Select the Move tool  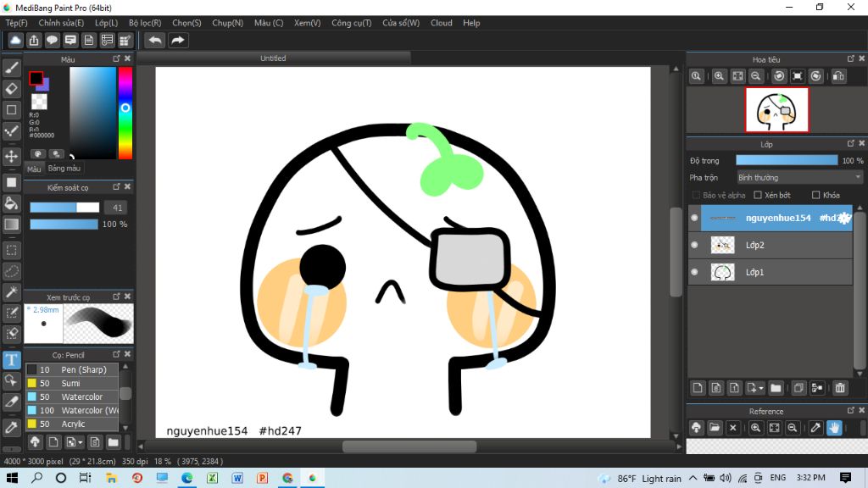(12, 157)
